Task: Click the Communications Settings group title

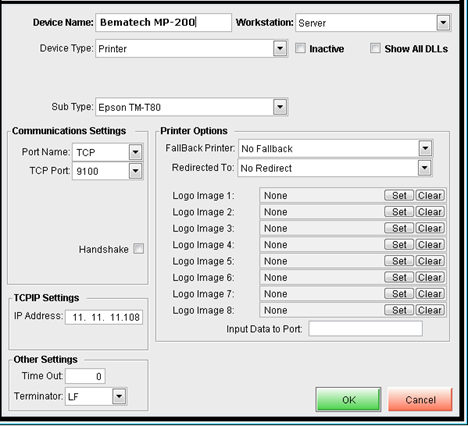Action: pos(69,131)
